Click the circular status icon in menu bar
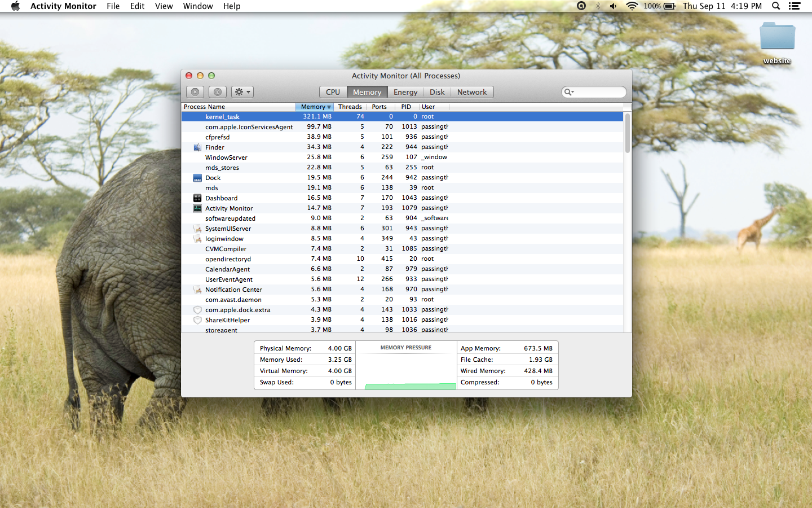812x508 pixels. click(581, 6)
